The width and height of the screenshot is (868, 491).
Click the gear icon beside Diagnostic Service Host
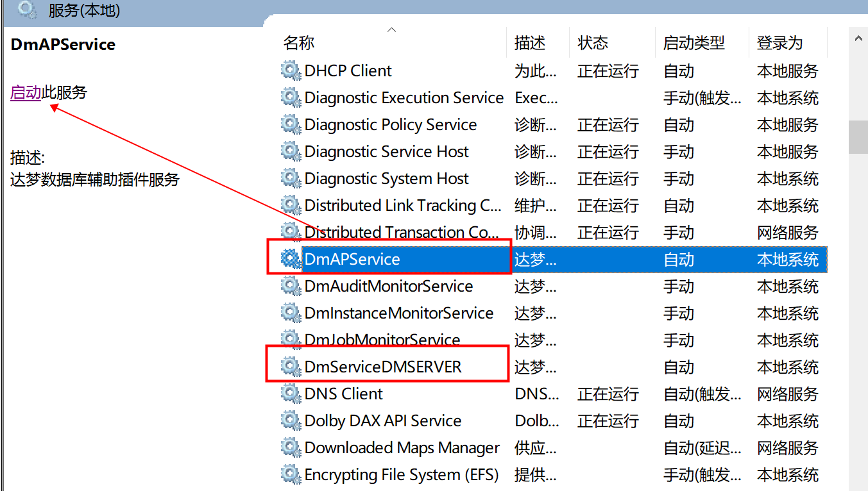tap(291, 151)
